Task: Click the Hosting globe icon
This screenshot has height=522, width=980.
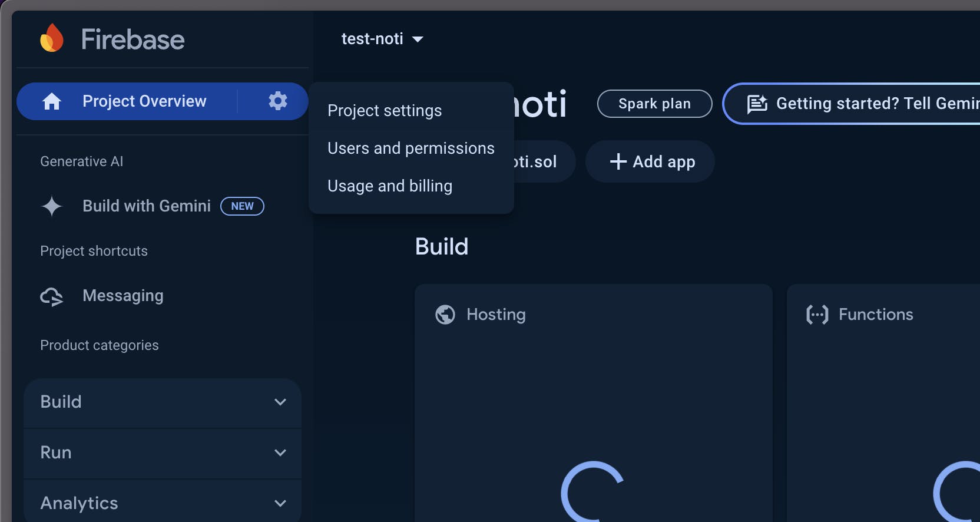Action: tap(445, 315)
